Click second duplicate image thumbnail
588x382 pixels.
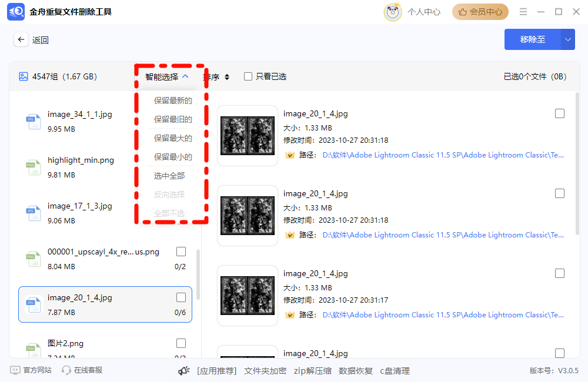(248, 216)
